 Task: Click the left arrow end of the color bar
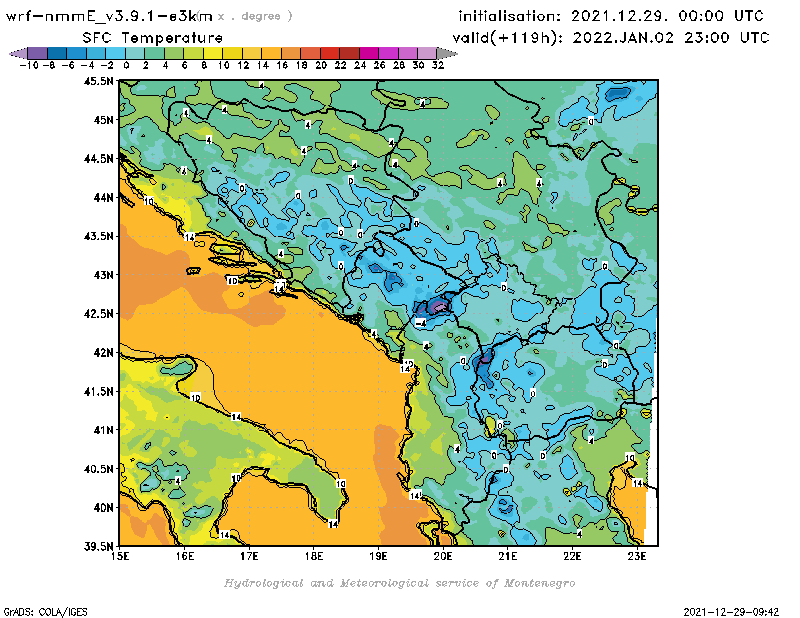(18, 53)
